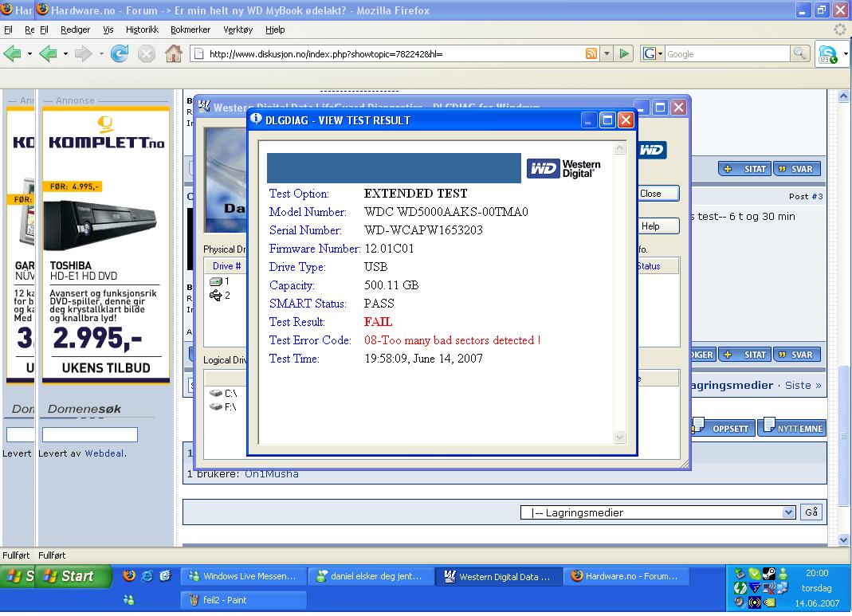Click the Skype toolbar icon in Firefox

tap(827, 54)
